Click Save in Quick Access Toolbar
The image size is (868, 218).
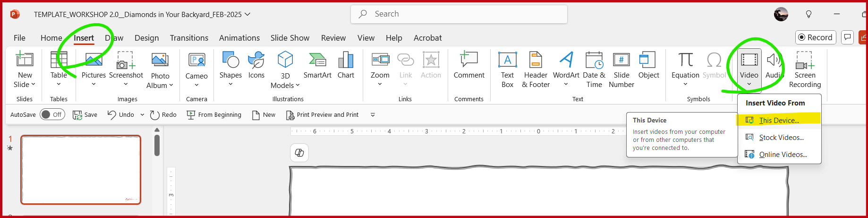(85, 114)
